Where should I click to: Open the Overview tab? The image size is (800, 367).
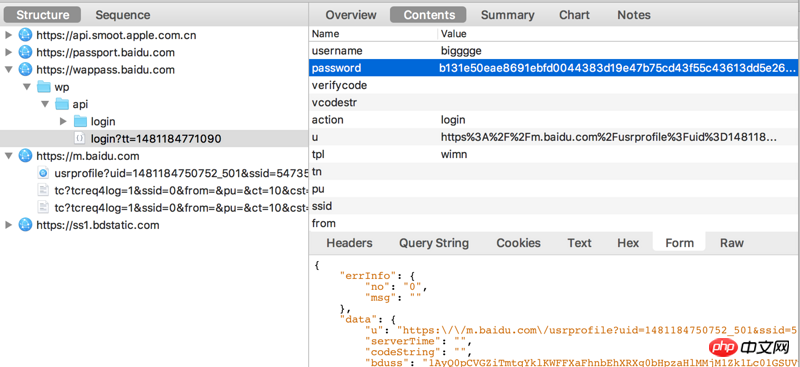pos(351,15)
